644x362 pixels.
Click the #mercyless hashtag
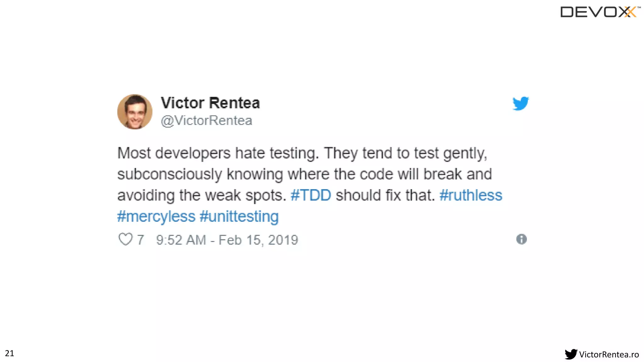click(156, 217)
